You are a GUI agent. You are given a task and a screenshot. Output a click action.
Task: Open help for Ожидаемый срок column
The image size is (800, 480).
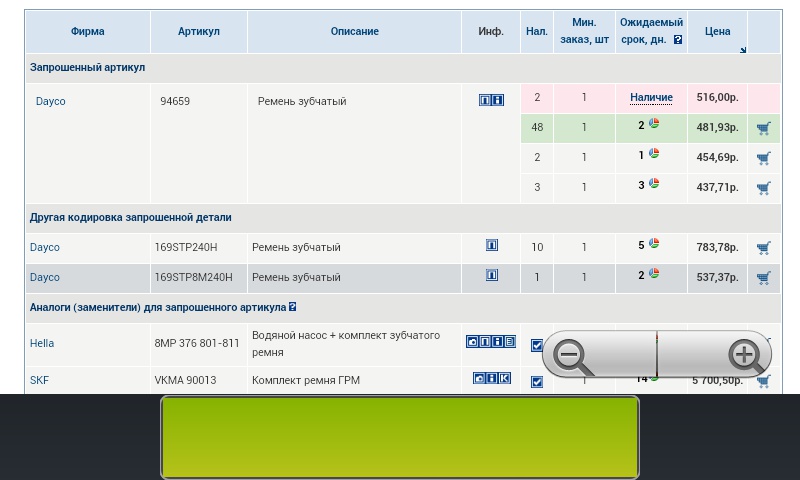(678, 40)
